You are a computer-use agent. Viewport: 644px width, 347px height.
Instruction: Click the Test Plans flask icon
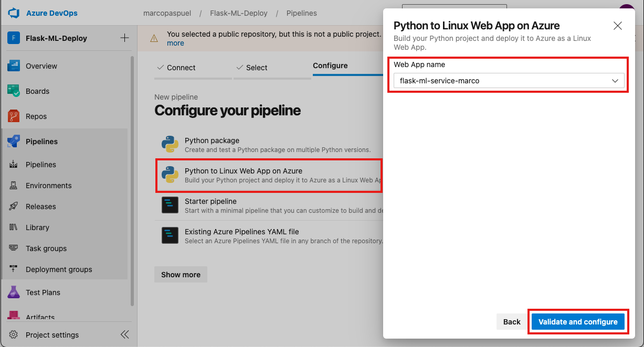coord(14,292)
